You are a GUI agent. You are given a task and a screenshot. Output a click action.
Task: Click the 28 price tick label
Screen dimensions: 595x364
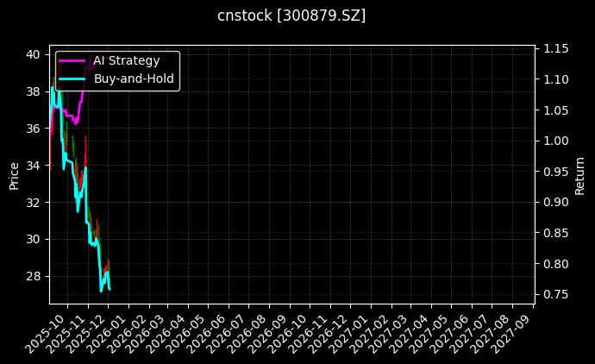pyautogui.click(x=33, y=276)
